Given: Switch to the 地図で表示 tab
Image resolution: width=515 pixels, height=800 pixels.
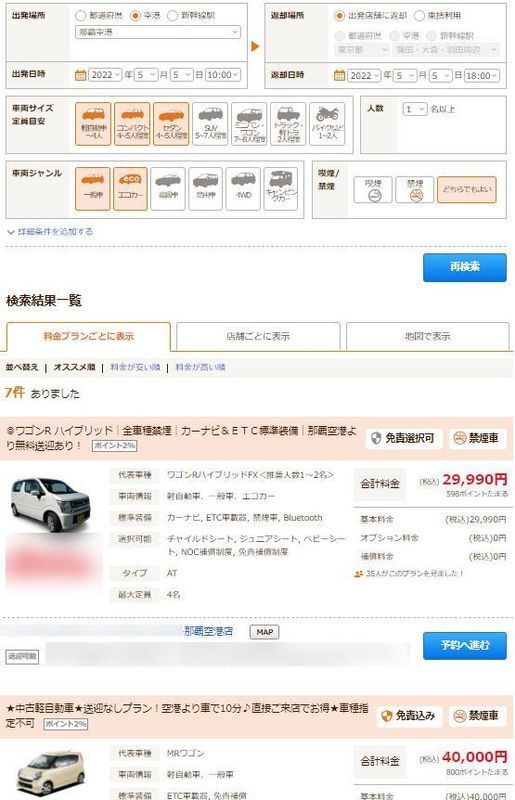Looking at the screenshot, I should (x=428, y=336).
